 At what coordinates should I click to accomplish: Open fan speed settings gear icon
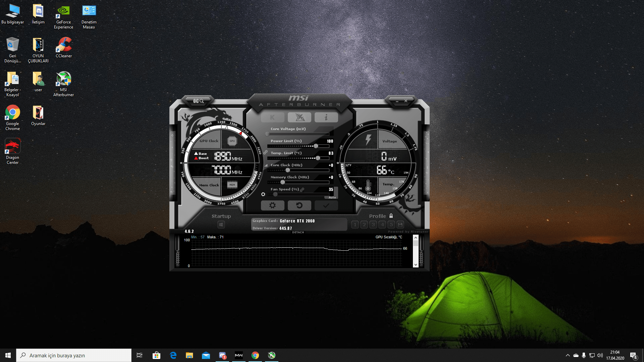tap(263, 194)
